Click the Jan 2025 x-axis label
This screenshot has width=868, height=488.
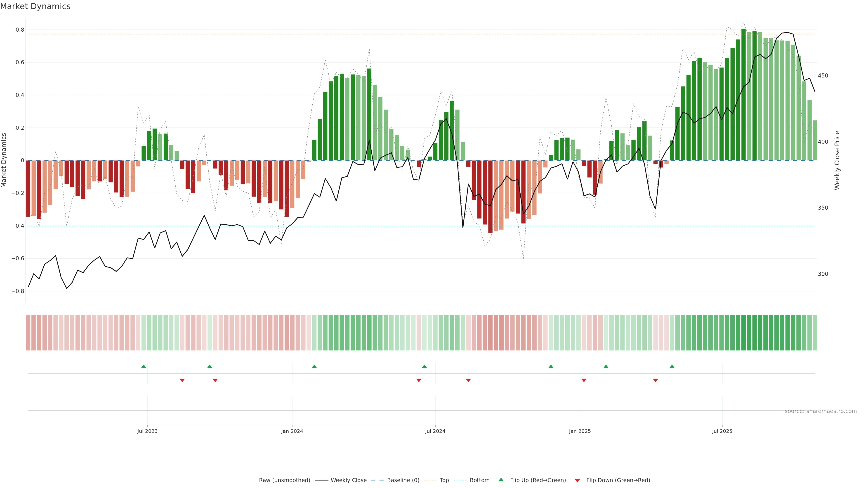click(x=580, y=431)
